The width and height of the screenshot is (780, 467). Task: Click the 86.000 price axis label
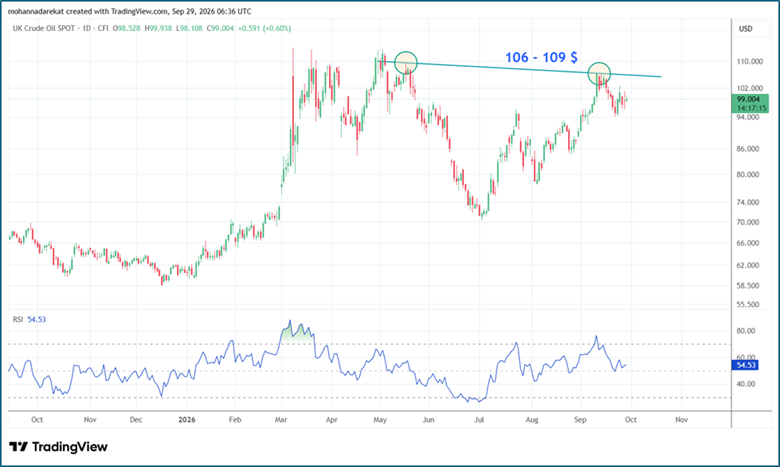click(748, 149)
